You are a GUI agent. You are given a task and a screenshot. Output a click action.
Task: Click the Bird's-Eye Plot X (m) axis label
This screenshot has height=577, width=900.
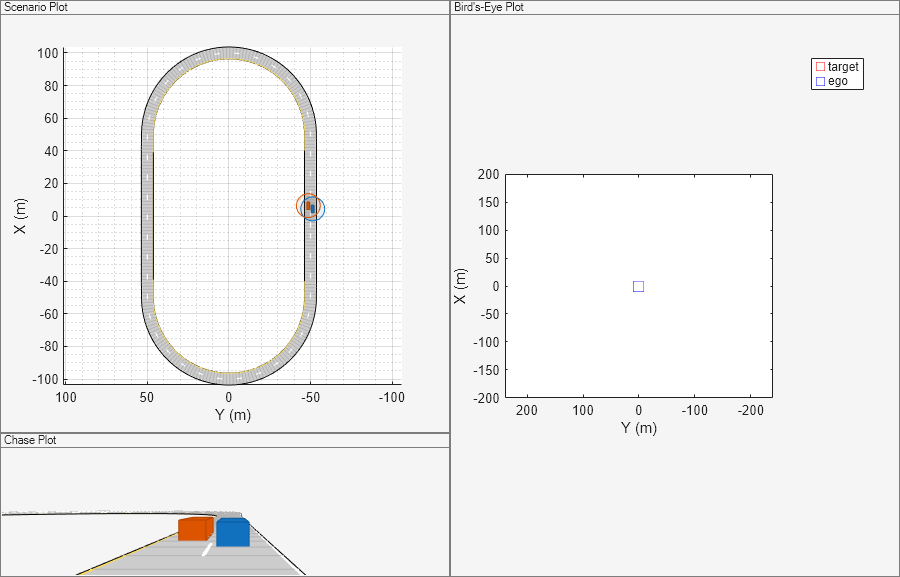click(460, 286)
